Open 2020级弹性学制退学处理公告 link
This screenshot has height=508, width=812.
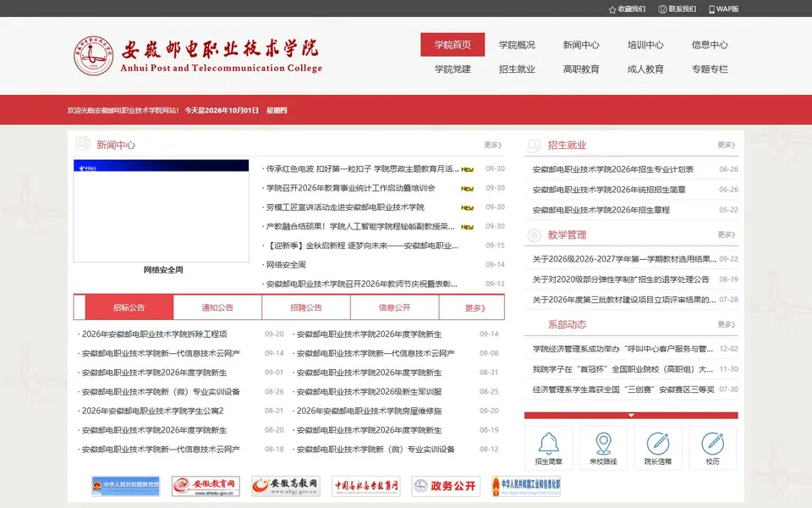(x=620, y=279)
